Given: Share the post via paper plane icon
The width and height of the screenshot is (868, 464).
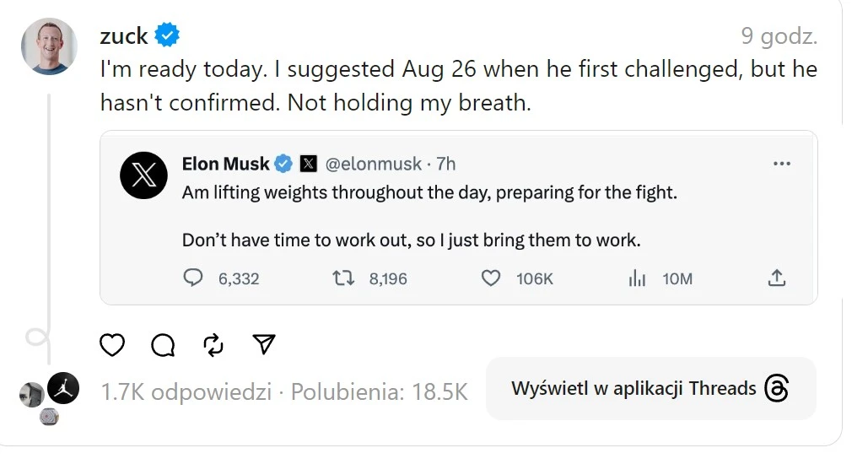Looking at the screenshot, I should point(263,344).
